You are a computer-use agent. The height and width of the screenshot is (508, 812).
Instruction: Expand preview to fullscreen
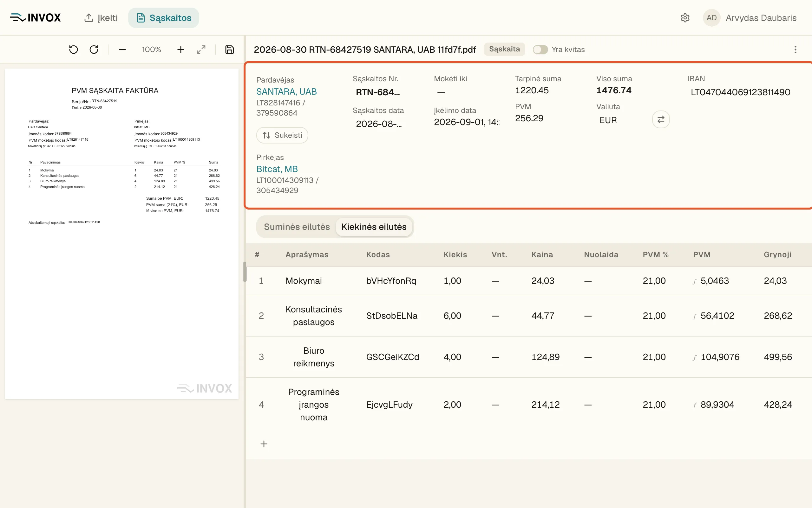pos(201,50)
